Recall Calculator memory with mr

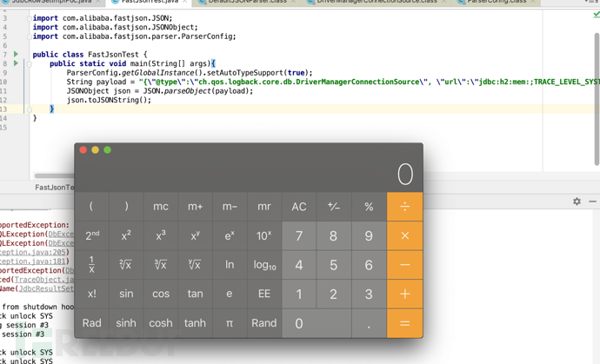coord(264,207)
